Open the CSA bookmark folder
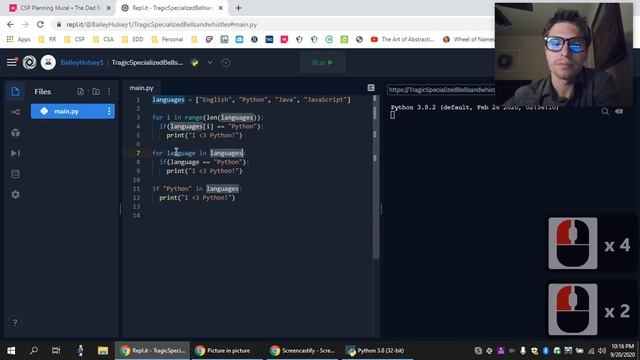 103,39
